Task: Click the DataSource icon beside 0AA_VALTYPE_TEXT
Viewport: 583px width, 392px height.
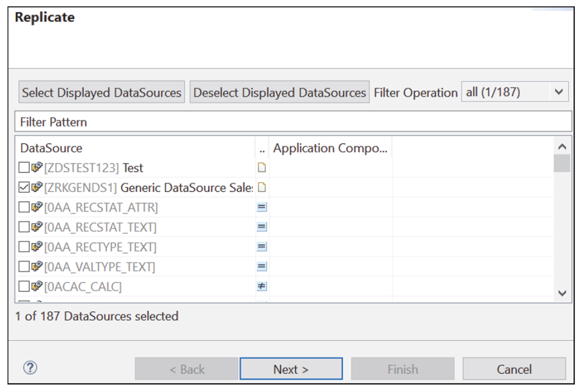Action: point(36,266)
